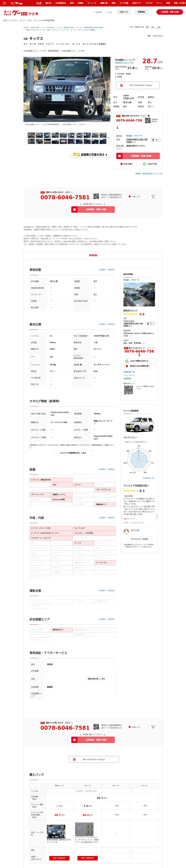
Task: Open the main car photo
Action: coord(66,89)
